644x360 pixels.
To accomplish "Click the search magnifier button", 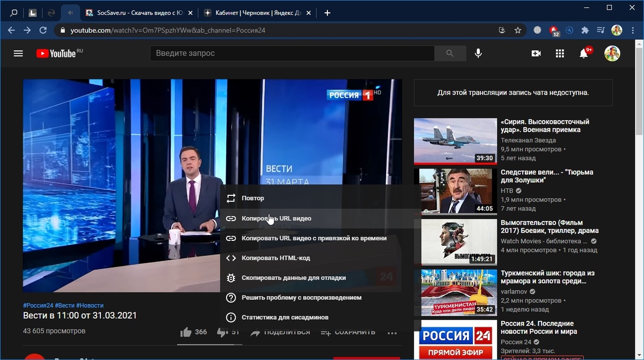I will click(450, 53).
